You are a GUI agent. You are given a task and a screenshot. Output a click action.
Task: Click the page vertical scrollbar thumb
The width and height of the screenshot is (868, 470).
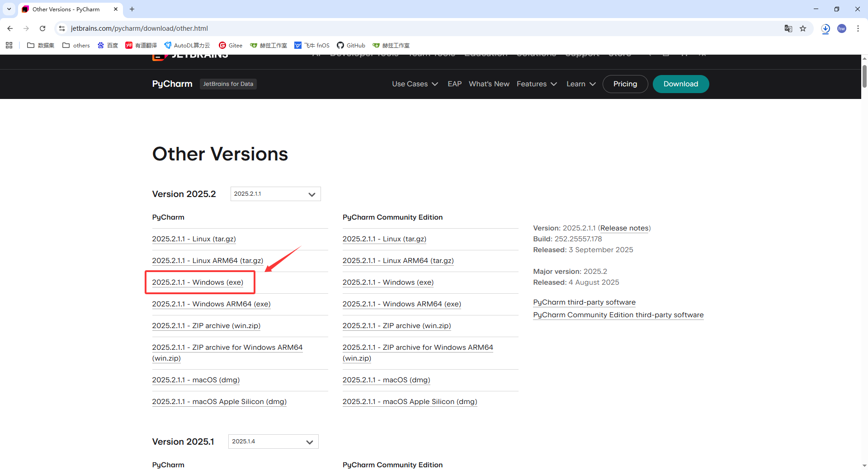(x=864, y=76)
